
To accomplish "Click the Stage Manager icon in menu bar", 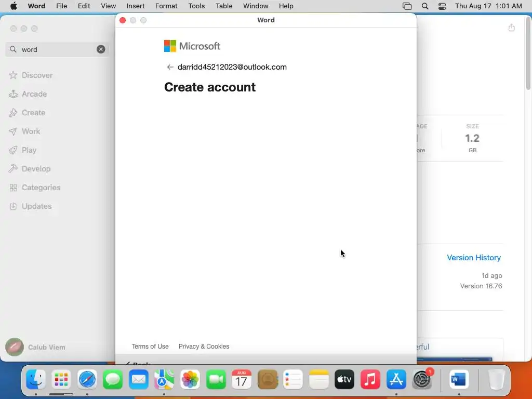I will 407,6.
